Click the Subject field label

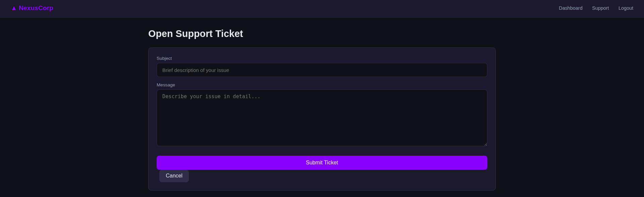164,58
